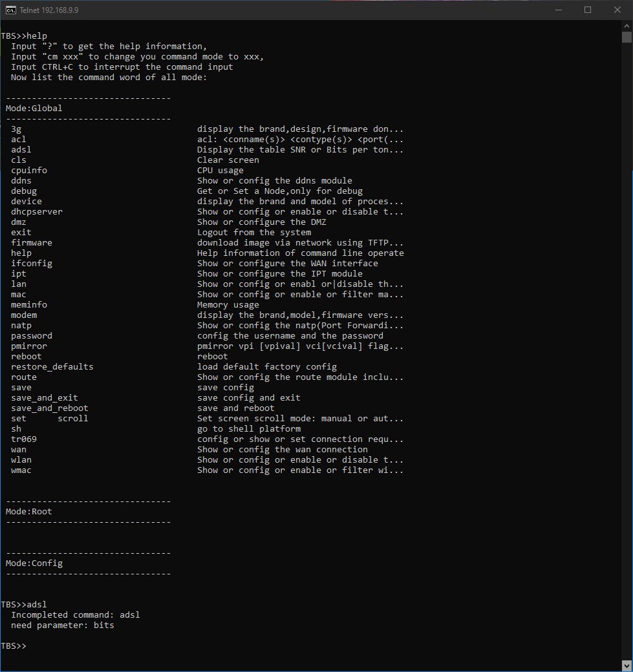
Task: Grab the vertical scrollbar thumb
Action: [627, 37]
